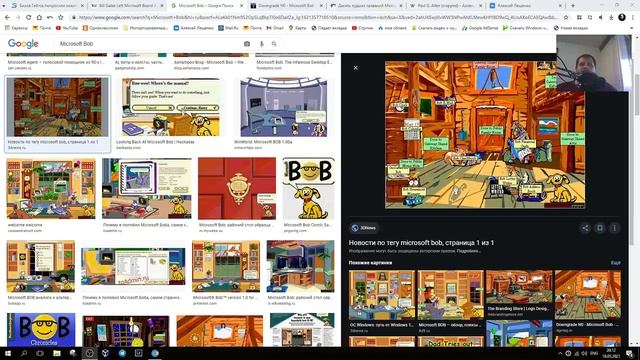This screenshot has width=640, height=360.
Task: Open notification center in system tray
Action: (630, 353)
